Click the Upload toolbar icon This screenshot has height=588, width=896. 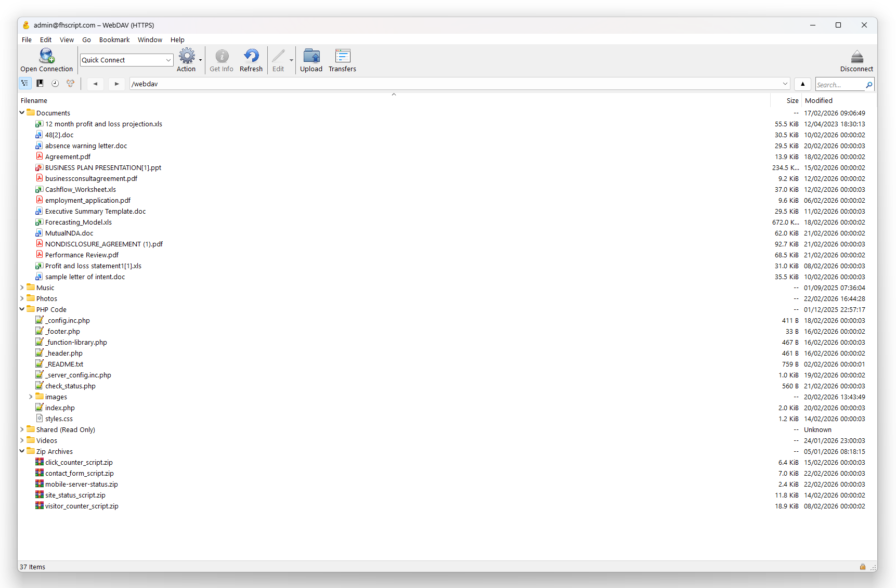(x=311, y=56)
